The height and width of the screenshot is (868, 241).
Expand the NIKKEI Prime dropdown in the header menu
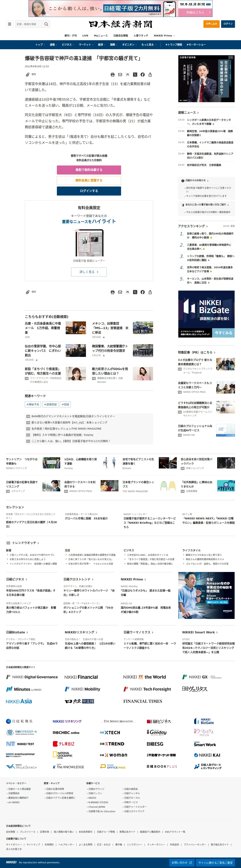coord(165,35)
